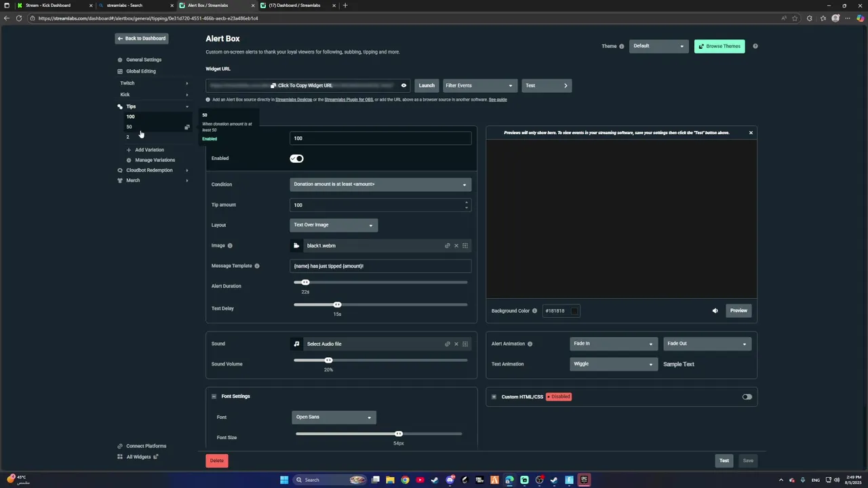Open the Theme dropdown showing Default
This screenshot has height=488, width=868.
point(659,46)
